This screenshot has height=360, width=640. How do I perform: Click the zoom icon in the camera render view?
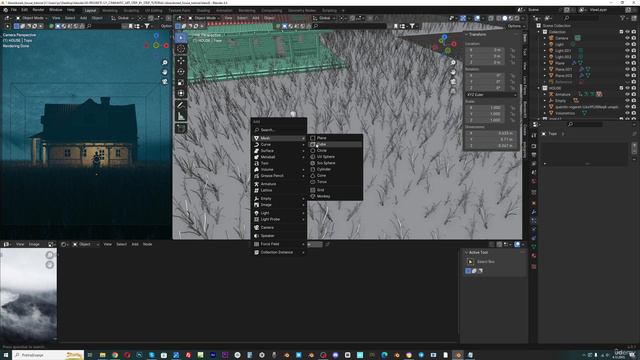[165, 62]
